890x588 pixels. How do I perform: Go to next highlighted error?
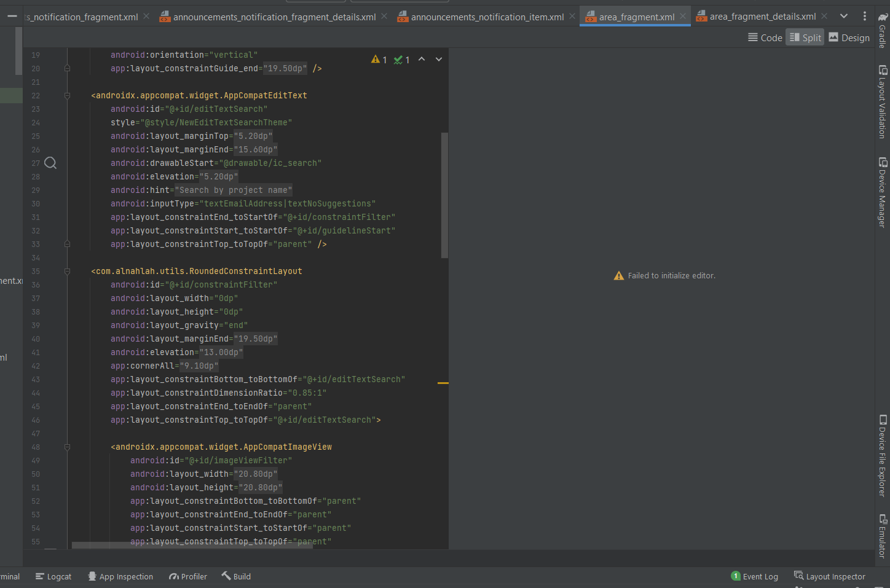point(439,60)
